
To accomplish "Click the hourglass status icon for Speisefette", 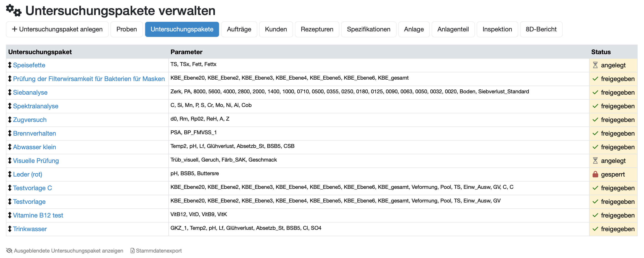I will coord(595,65).
